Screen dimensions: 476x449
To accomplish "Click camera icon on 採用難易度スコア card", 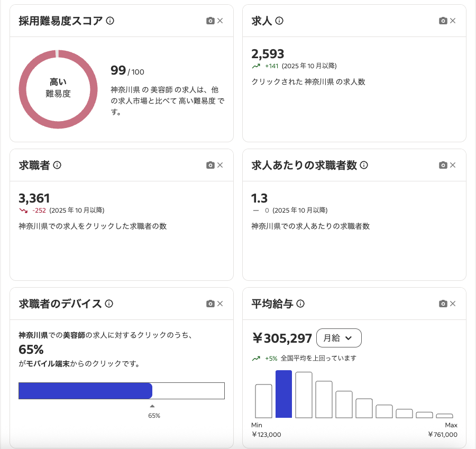I will tap(210, 21).
